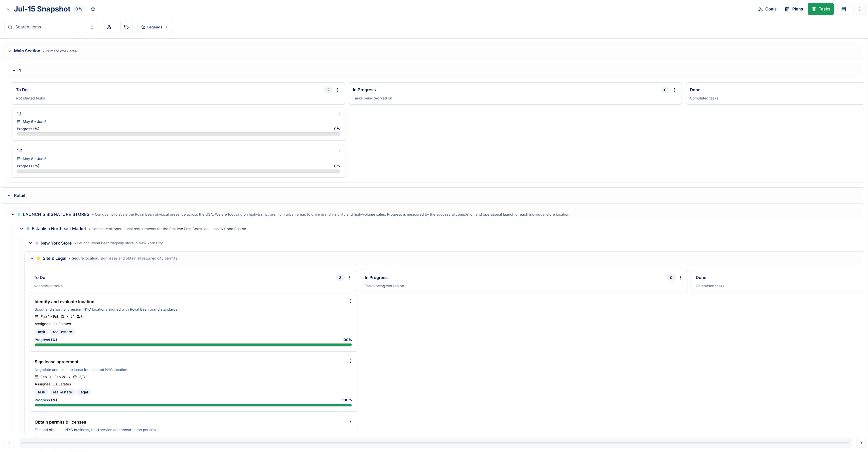The width and height of the screenshot is (868, 452).
Task: Click the real-estate tag on Identify and evaluate location
Action: [x=62, y=332]
